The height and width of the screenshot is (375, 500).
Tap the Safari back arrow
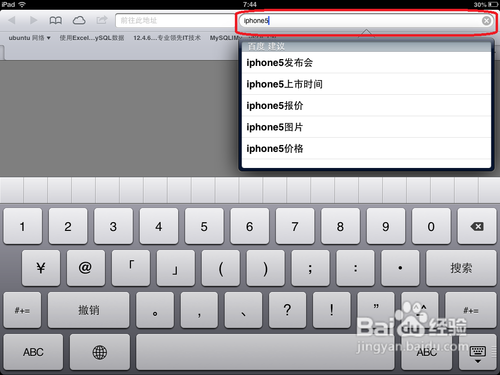12,20
